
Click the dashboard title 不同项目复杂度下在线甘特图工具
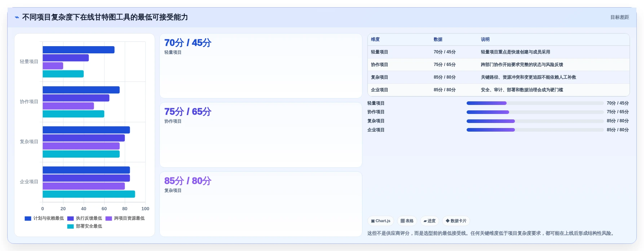pos(105,17)
